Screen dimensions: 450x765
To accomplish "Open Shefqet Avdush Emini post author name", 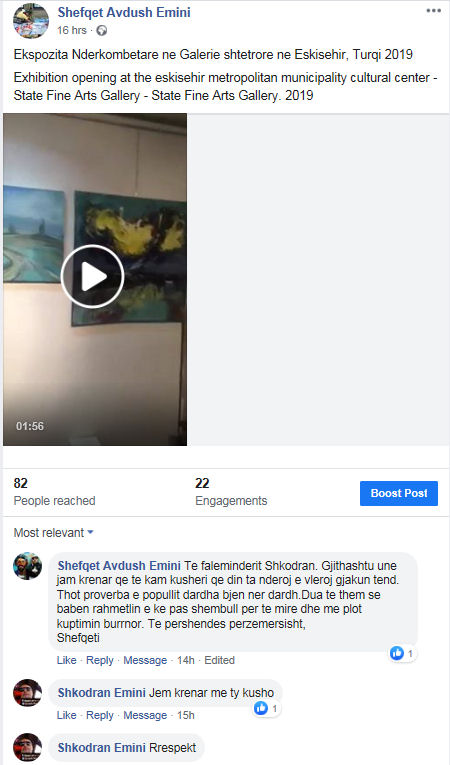I will 124,12.
